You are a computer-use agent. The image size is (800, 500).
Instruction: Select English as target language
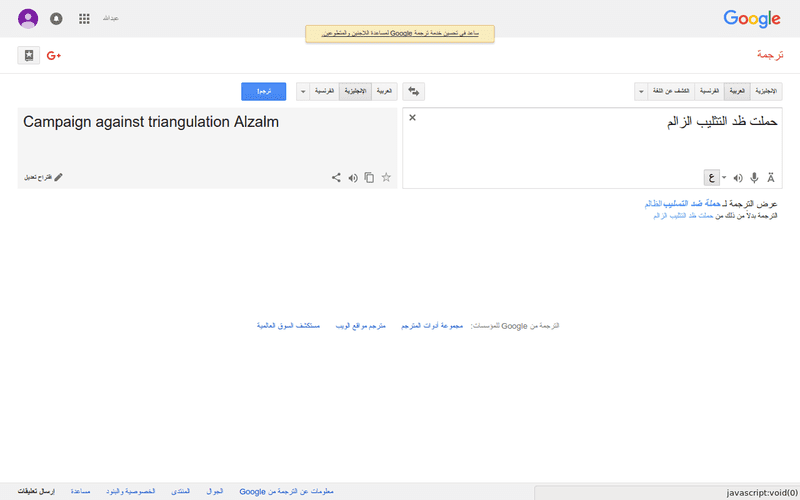tap(356, 91)
